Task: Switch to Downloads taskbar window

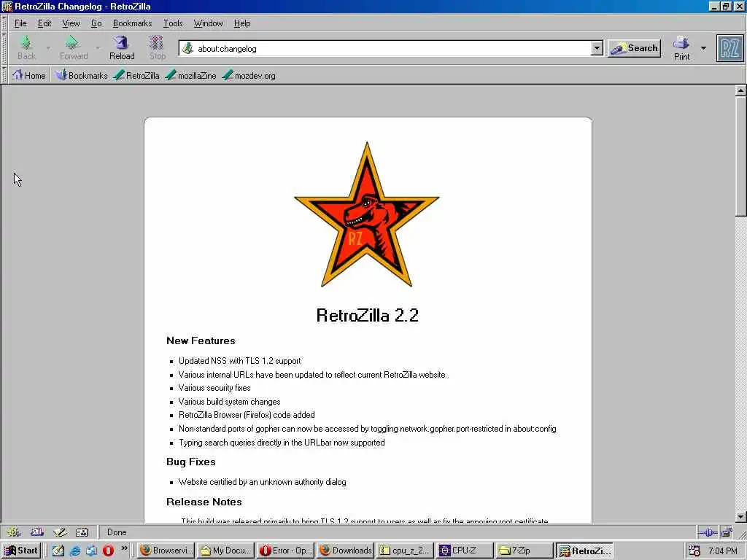Action: pyautogui.click(x=345, y=551)
